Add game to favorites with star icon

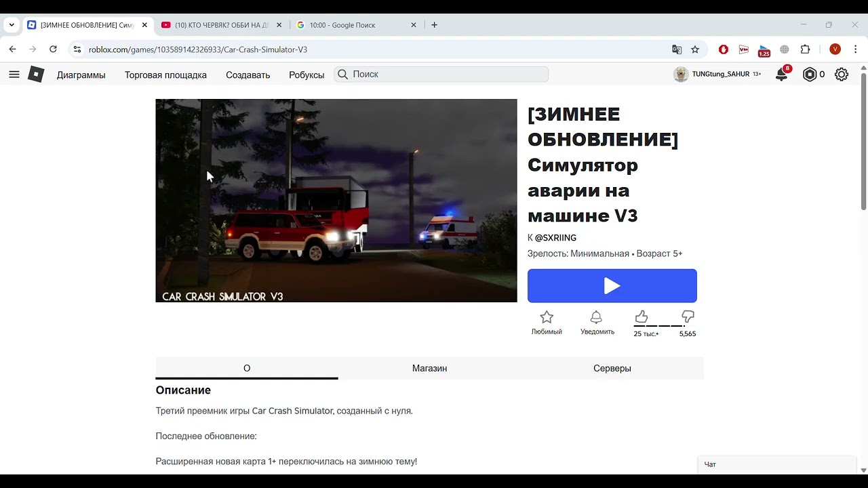pos(547,317)
